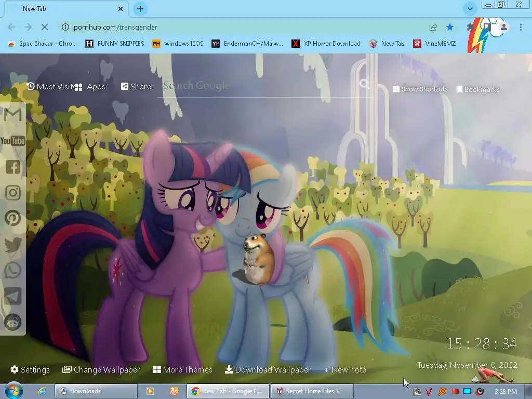Open Twitter from the sidebar
This screenshot has height=399, width=532.
(13, 244)
